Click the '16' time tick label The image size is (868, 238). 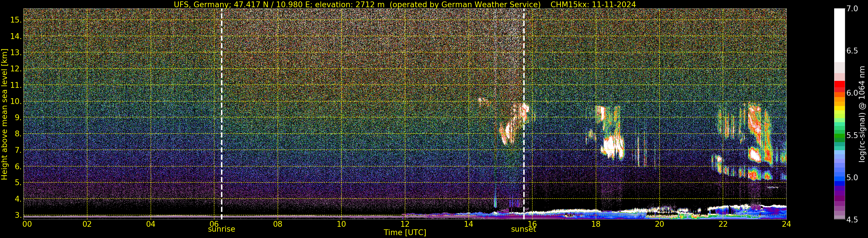pos(532,224)
